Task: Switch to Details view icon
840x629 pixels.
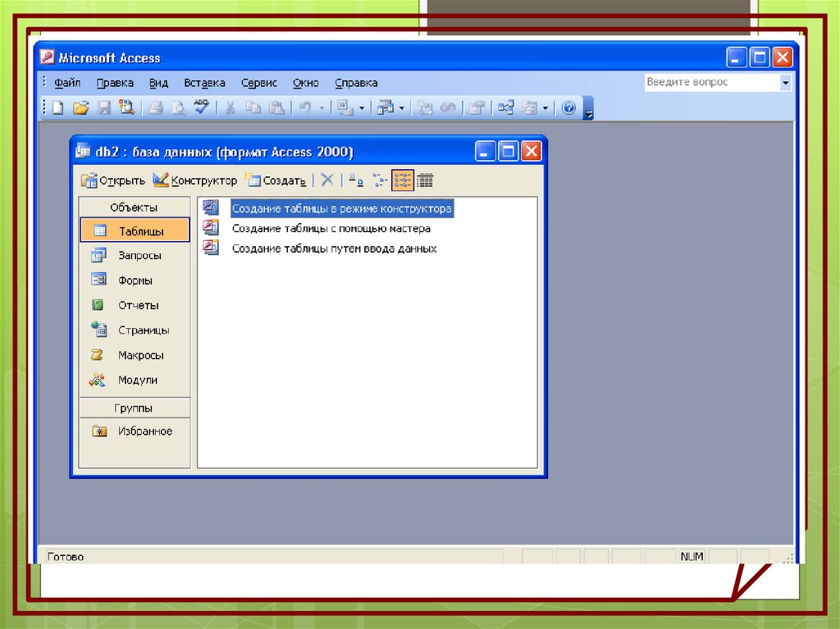Action: (426, 180)
